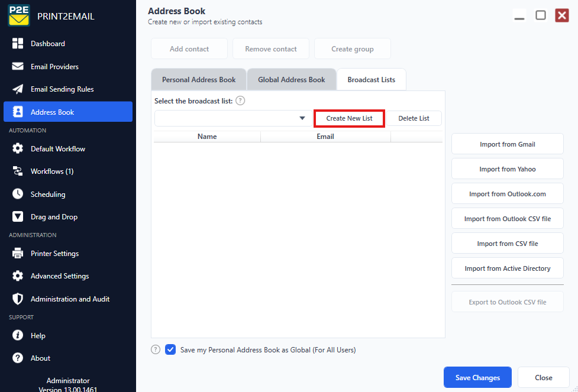
Task: Click help icon next to Save as Global checkbox
Action: (156, 349)
